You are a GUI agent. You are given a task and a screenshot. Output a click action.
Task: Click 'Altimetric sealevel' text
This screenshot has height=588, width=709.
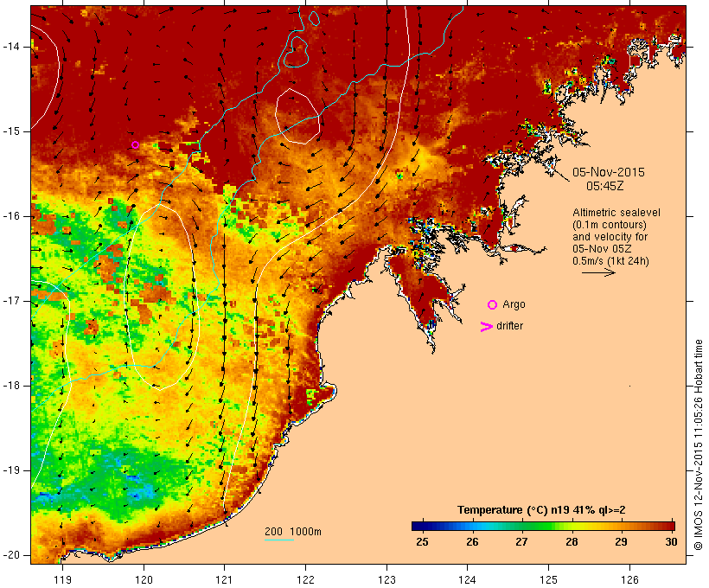(616, 213)
